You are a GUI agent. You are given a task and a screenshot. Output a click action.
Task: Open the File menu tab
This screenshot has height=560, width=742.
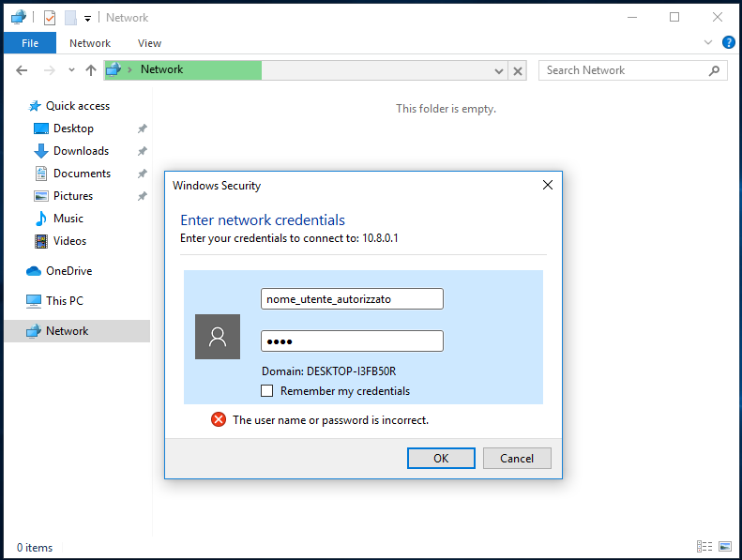pyautogui.click(x=30, y=43)
